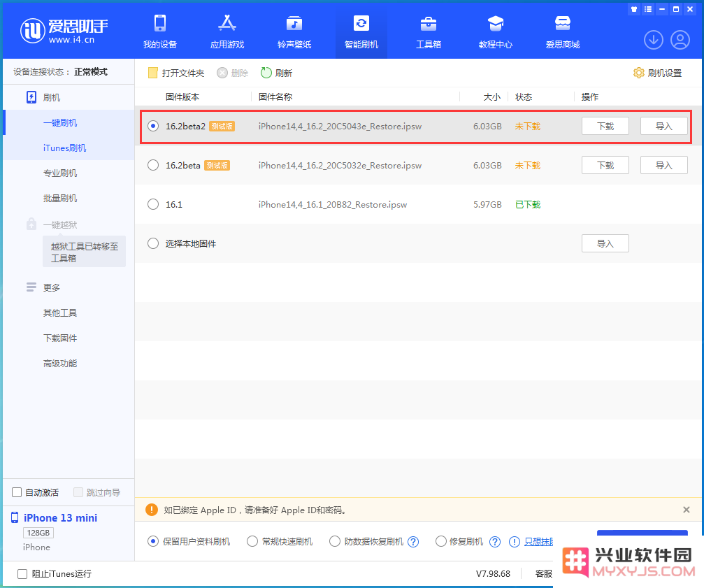Open 教程中心 tutorial center

pos(495,31)
